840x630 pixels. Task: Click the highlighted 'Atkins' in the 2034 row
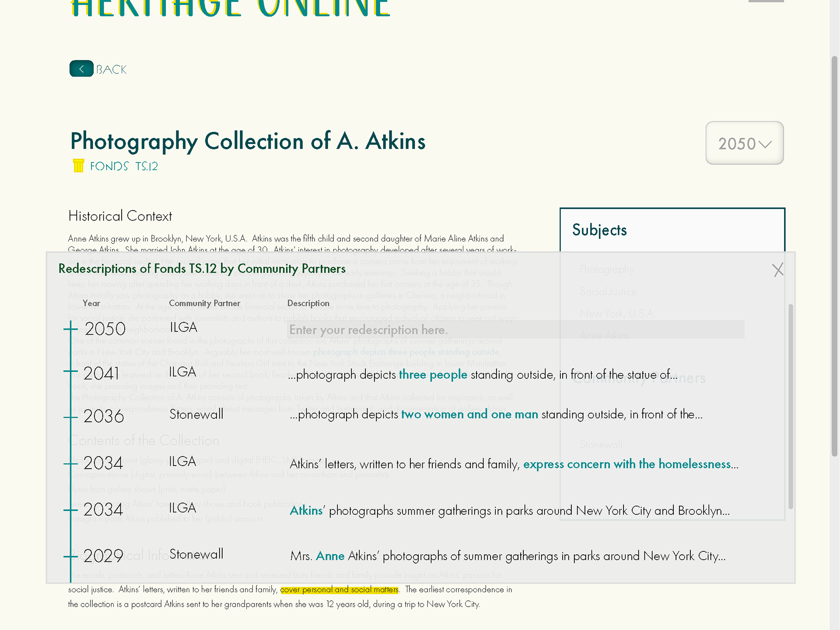(x=306, y=511)
